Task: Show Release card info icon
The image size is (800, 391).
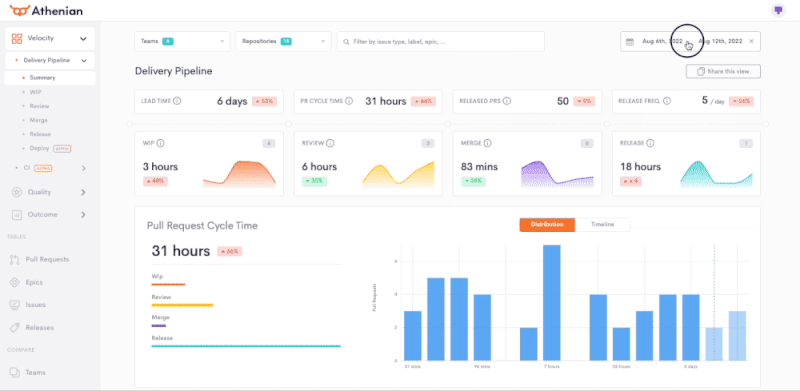Action: tap(650, 143)
